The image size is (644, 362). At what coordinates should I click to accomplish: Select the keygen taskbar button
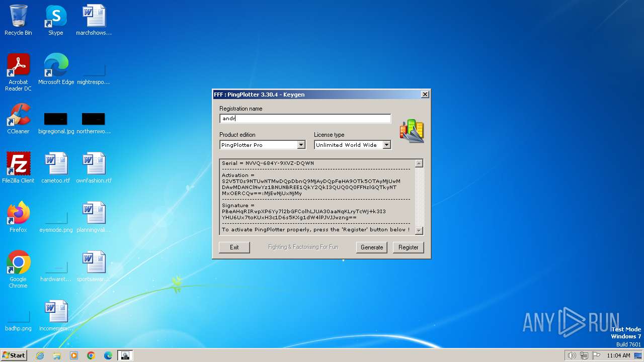coord(125,355)
